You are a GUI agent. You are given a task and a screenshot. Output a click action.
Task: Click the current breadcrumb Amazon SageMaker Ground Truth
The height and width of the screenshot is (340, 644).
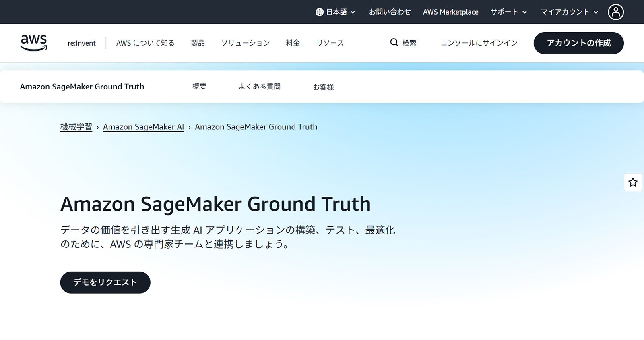click(256, 127)
